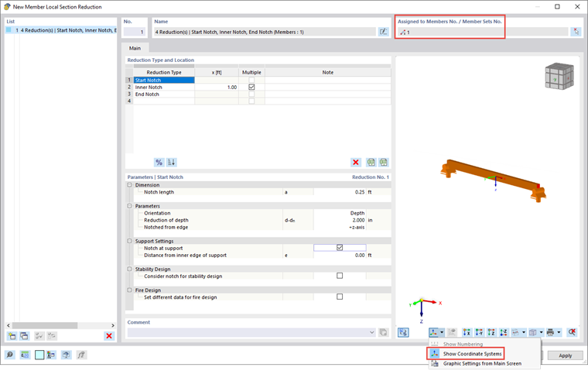Delete selected reduction row with red X
The height and width of the screenshot is (388, 588).
(x=355, y=163)
